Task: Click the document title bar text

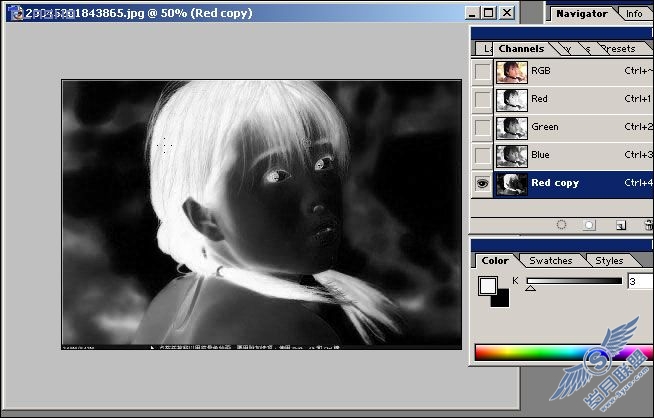Action: [139, 13]
